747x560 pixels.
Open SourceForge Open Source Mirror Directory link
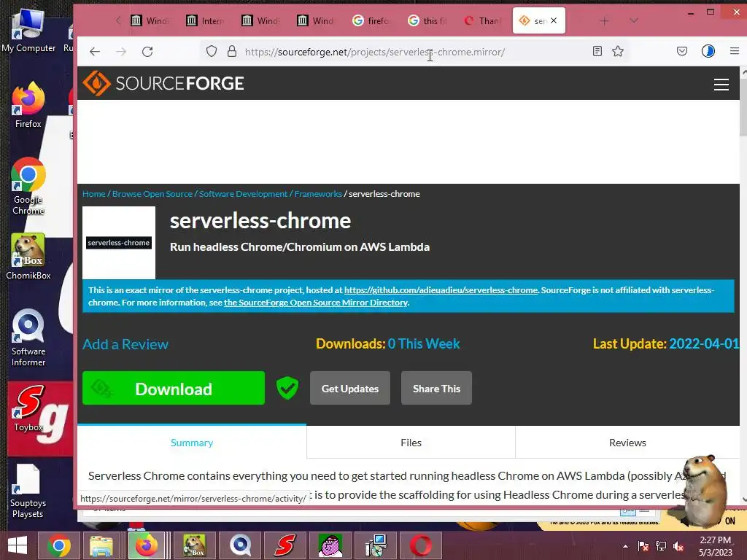(x=316, y=303)
